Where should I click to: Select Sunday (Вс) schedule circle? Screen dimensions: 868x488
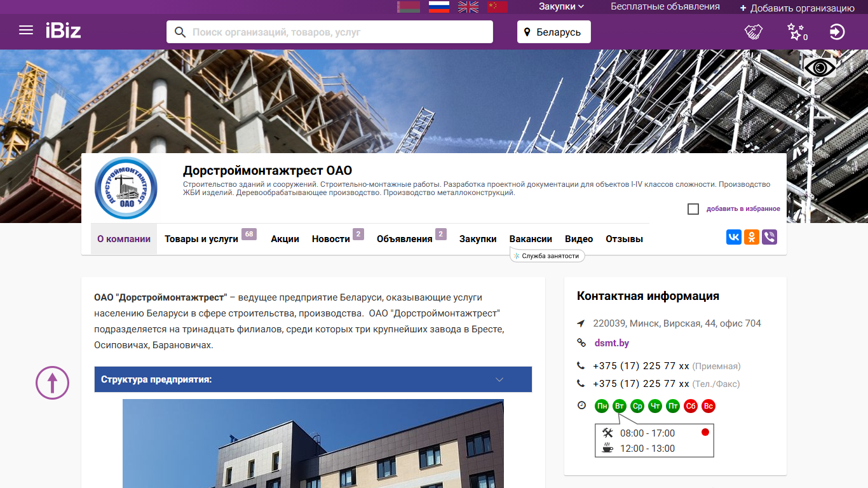coord(709,406)
